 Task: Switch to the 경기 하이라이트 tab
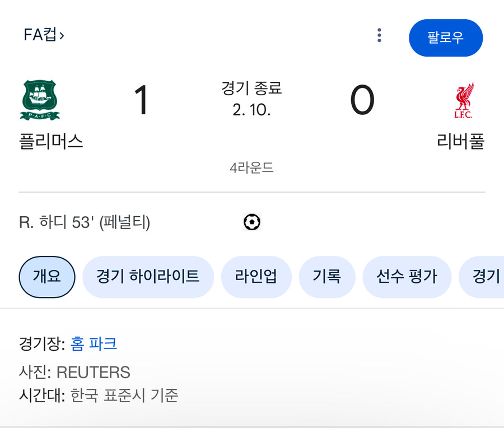[148, 277]
